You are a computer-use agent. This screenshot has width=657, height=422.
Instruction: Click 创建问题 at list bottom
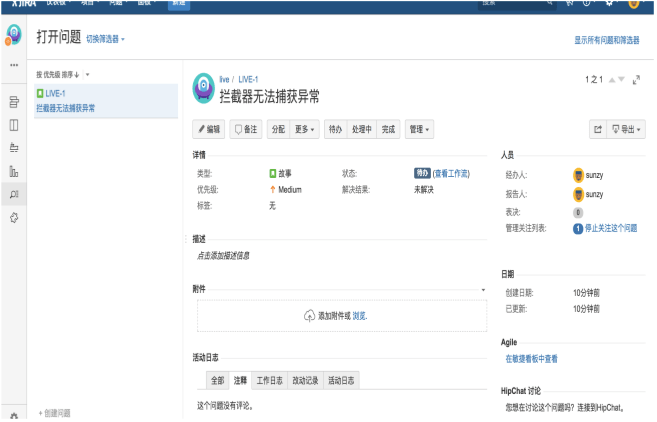tap(54, 414)
